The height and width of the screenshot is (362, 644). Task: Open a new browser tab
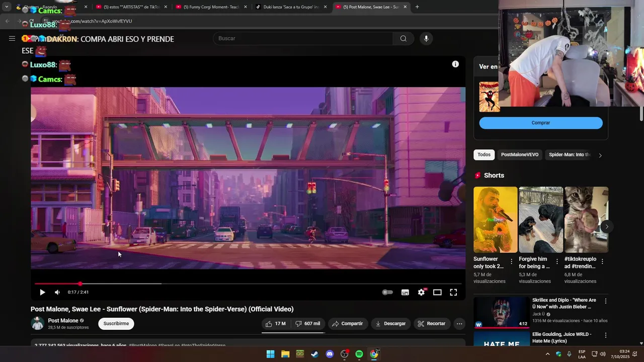pyautogui.click(x=417, y=7)
